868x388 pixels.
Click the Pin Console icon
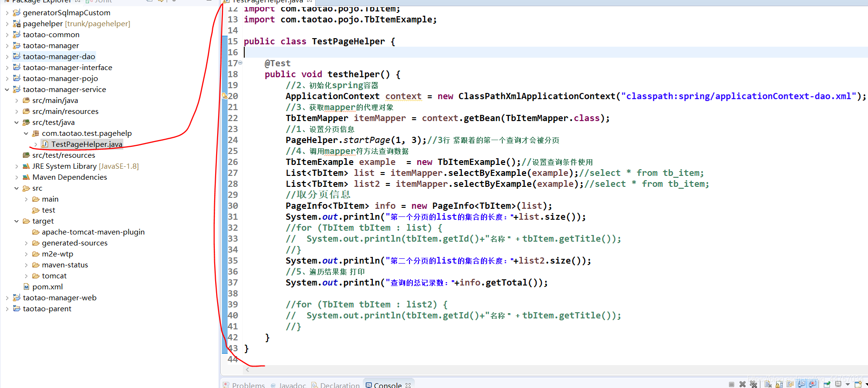point(827,384)
